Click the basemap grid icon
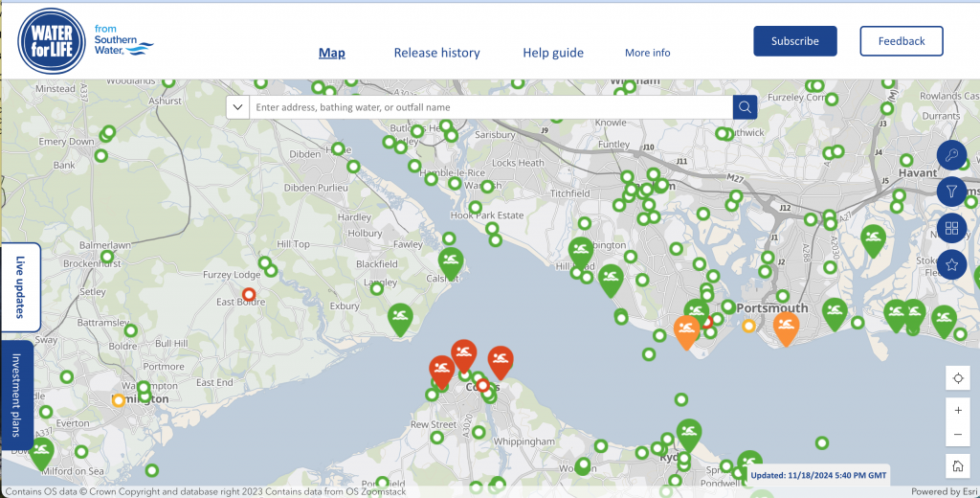 pos(951,228)
